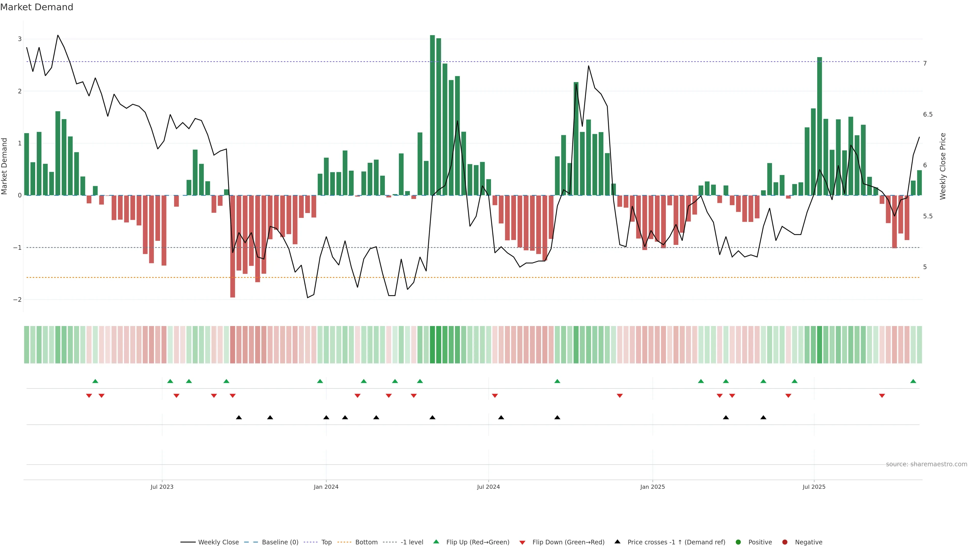Click the red Flip Down legend triangle

pyautogui.click(x=522, y=542)
